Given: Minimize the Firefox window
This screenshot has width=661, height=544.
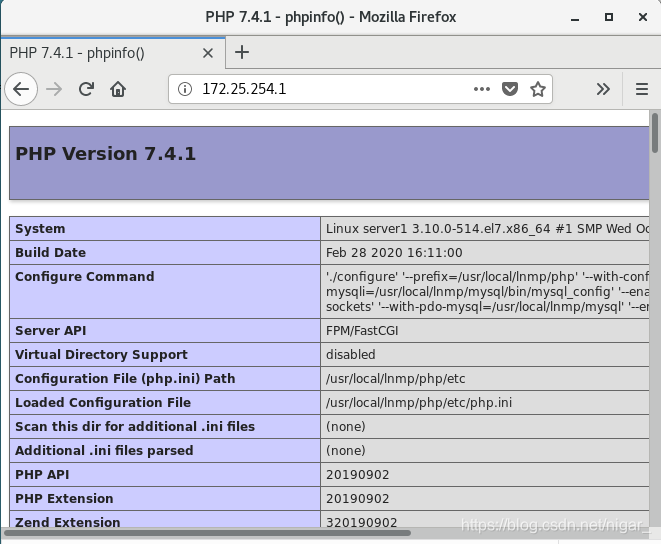Looking at the screenshot, I should point(575,18).
